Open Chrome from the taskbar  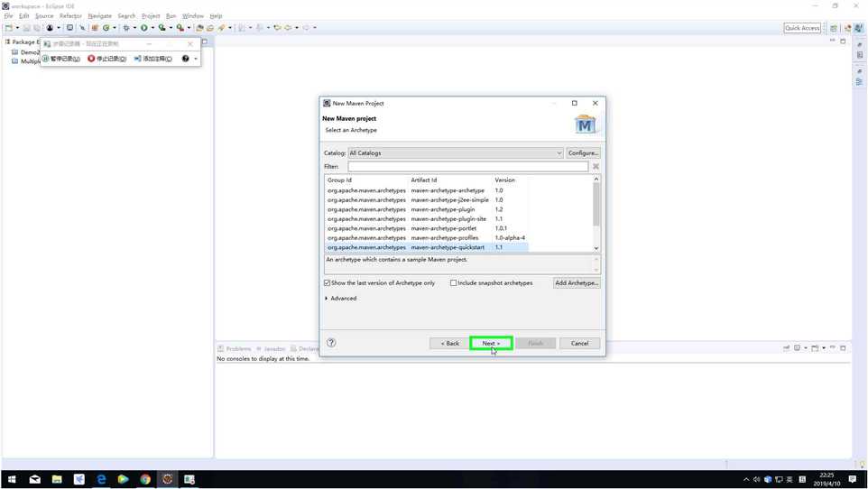pyautogui.click(x=145, y=479)
